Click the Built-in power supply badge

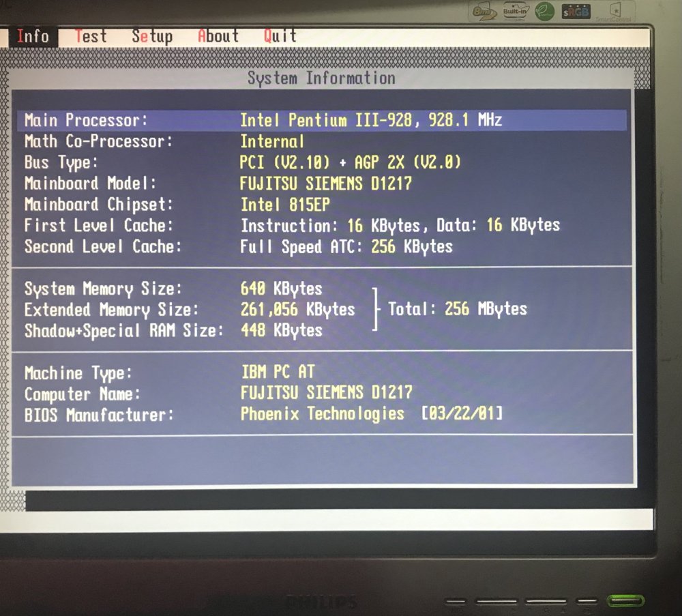[x=516, y=11]
